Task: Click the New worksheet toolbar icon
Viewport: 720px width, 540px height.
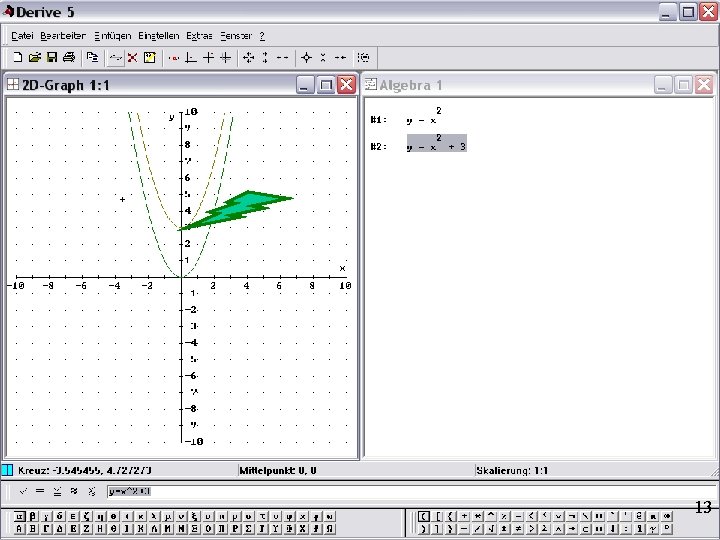Action: point(17,57)
